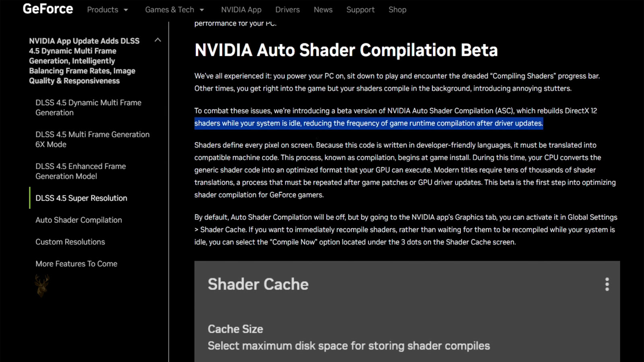
Task: Jump to DLSS 4.5 Dynamic Multi Frame Generation
Action: 89,108
